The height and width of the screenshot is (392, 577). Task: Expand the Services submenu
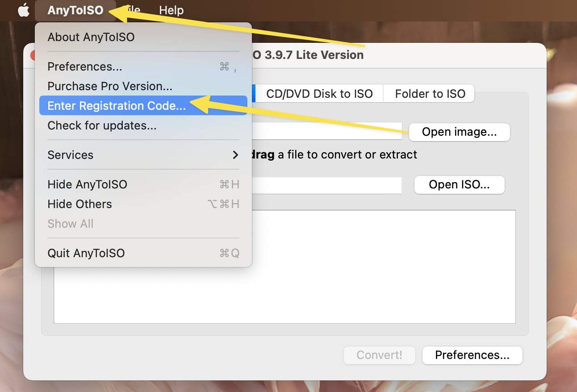coord(70,155)
